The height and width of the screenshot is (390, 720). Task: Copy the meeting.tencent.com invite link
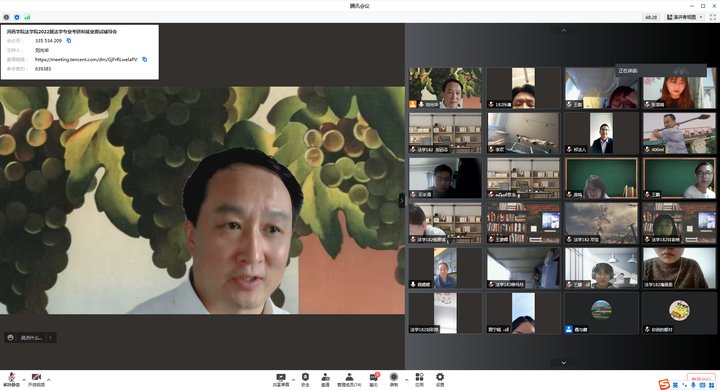145,59
